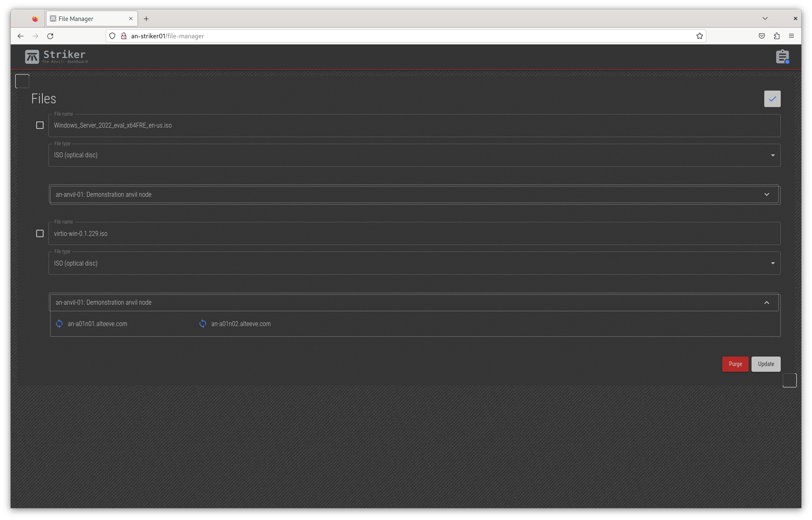Open the notification clipboard icon in the header
Screen dimensions: 812x520
(x=782, y=56)
